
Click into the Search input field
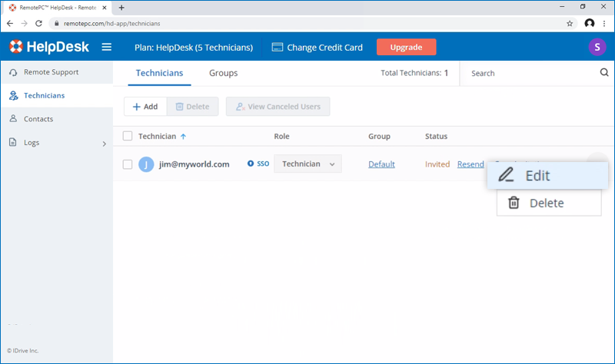(x=530, y=74)
